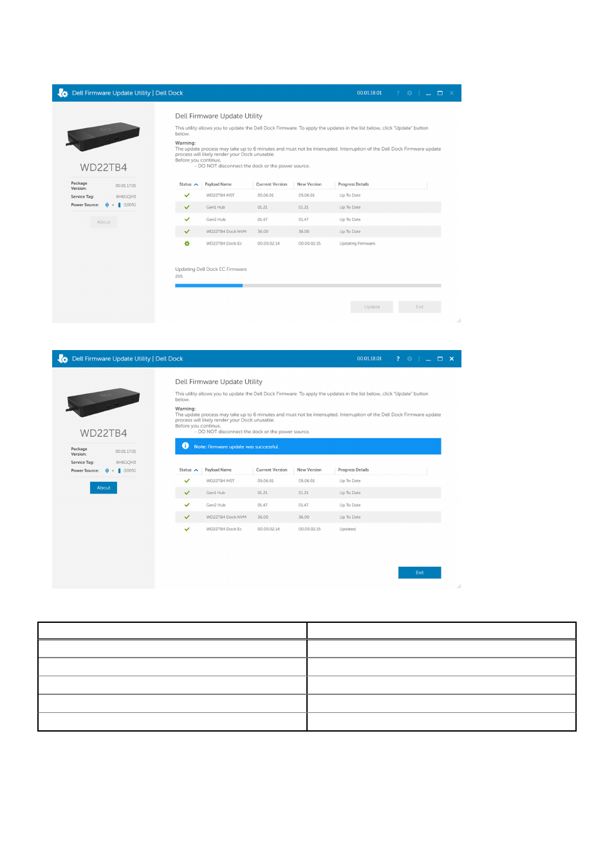Click the spinning gear status icon for Dock Ec
The image size is (614, 868).
[187, 244]
